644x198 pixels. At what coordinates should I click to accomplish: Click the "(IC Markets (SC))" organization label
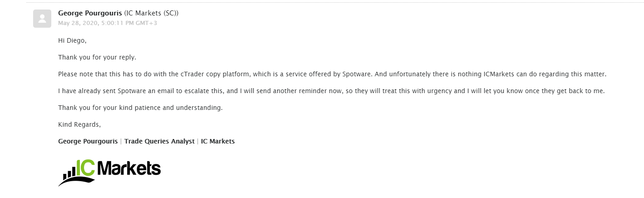click(x=151, y=13)
